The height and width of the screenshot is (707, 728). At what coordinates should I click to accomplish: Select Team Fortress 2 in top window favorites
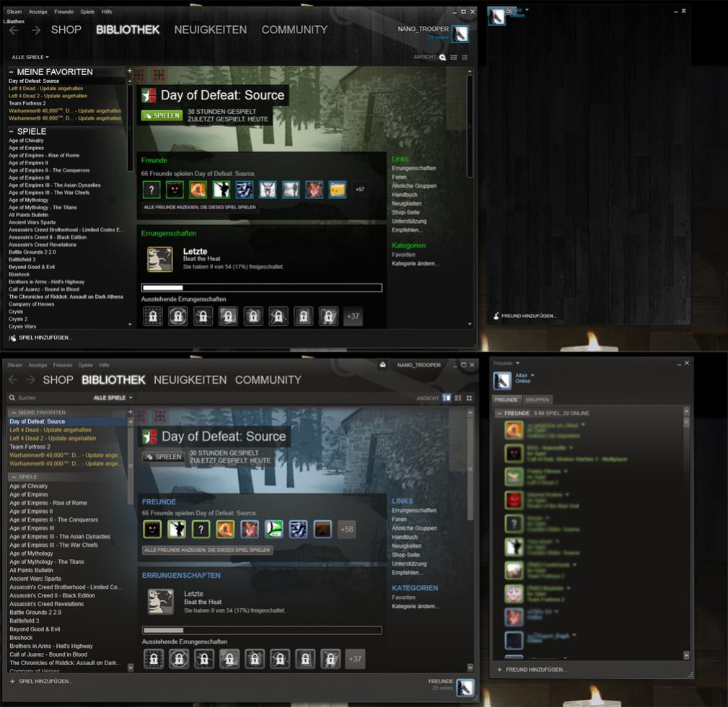click(x=27, y=103)
